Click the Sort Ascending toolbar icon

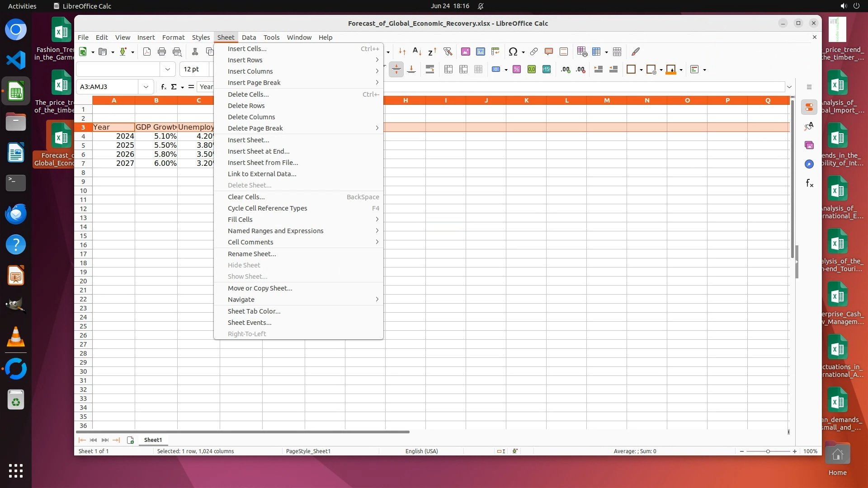pyautogui.click(x=417, y=52)
